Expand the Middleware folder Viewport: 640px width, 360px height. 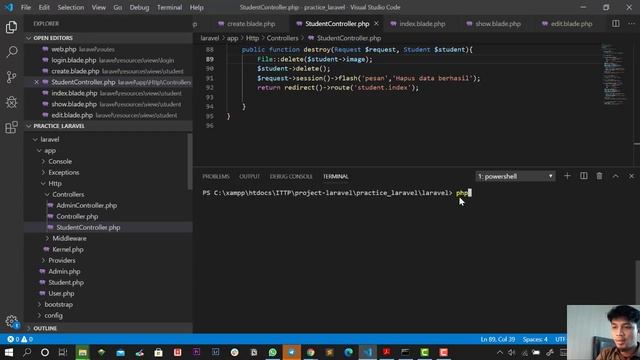point(69,238)
